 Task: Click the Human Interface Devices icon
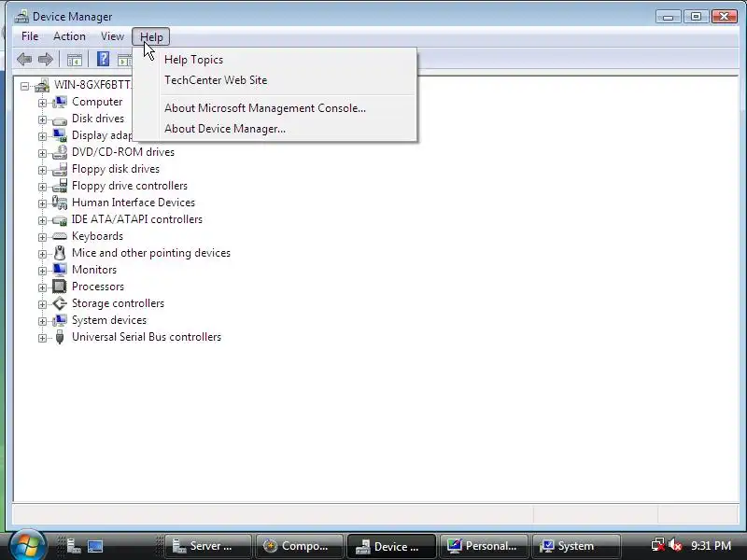tap(60, 203)
